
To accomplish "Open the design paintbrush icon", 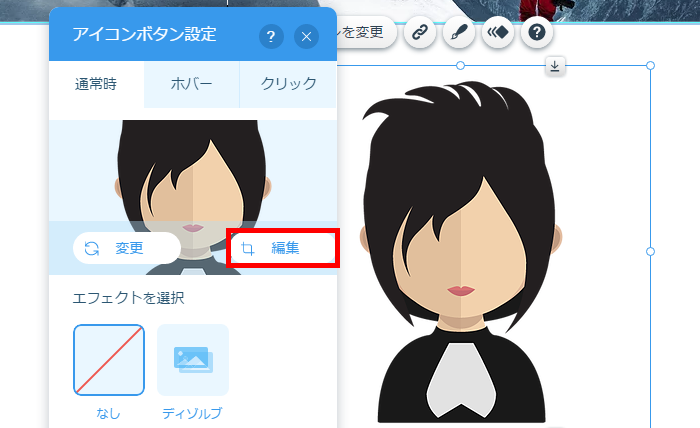I will coord(459,32).
